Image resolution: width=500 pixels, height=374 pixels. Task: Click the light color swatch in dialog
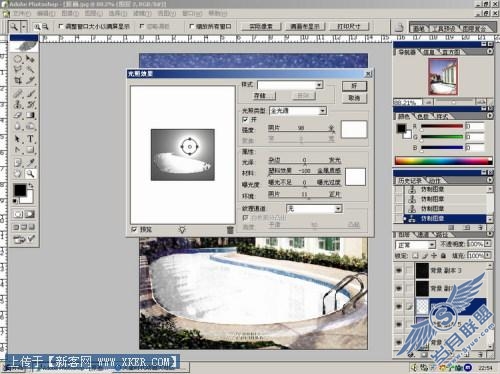pos(354,129)
